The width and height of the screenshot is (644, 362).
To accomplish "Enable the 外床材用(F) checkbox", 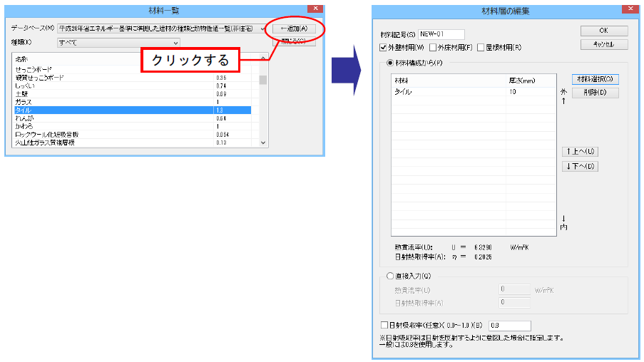I will click(432, 48).
